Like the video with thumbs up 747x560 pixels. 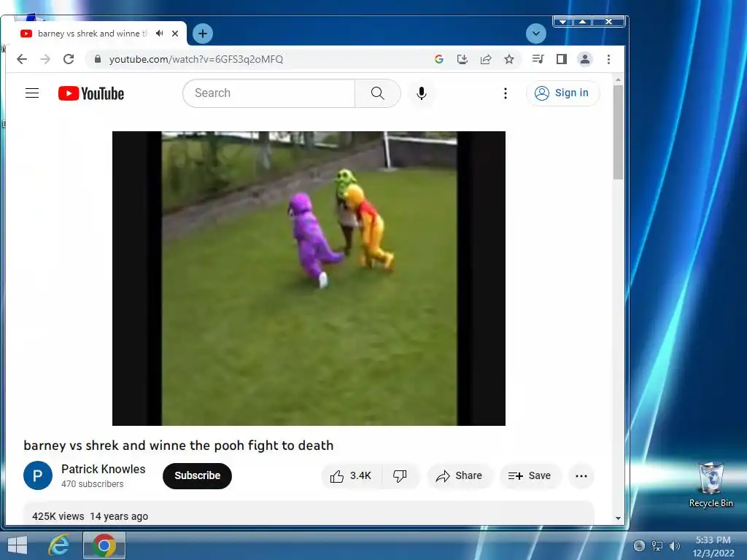coord(352,475)
